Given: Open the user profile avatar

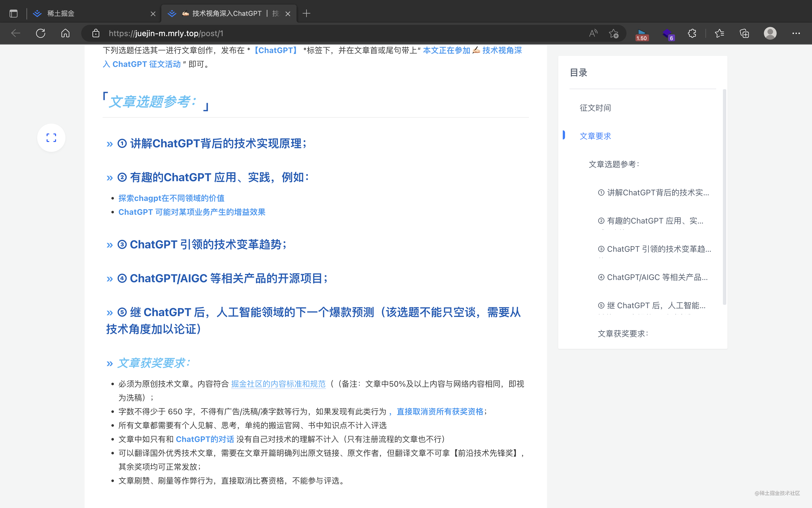Looking at the screenshot, I should (770, 33).
